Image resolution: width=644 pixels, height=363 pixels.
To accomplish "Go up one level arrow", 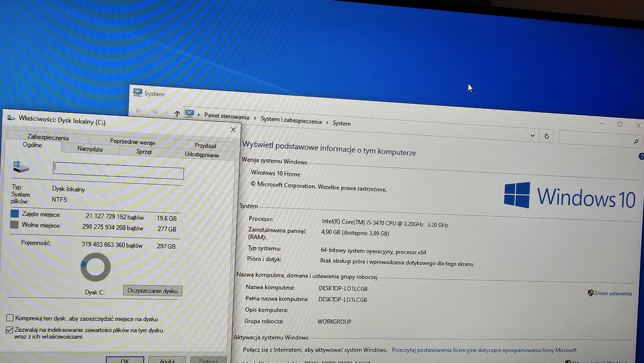I will pos(177,113).
